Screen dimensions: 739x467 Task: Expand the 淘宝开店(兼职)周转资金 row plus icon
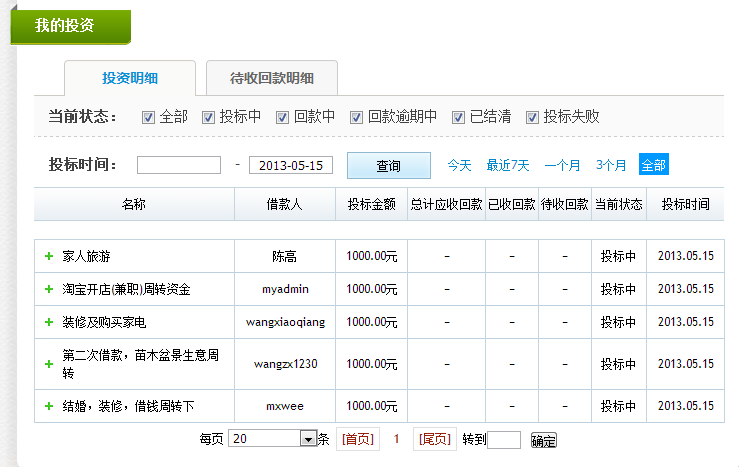coord(49,289)
